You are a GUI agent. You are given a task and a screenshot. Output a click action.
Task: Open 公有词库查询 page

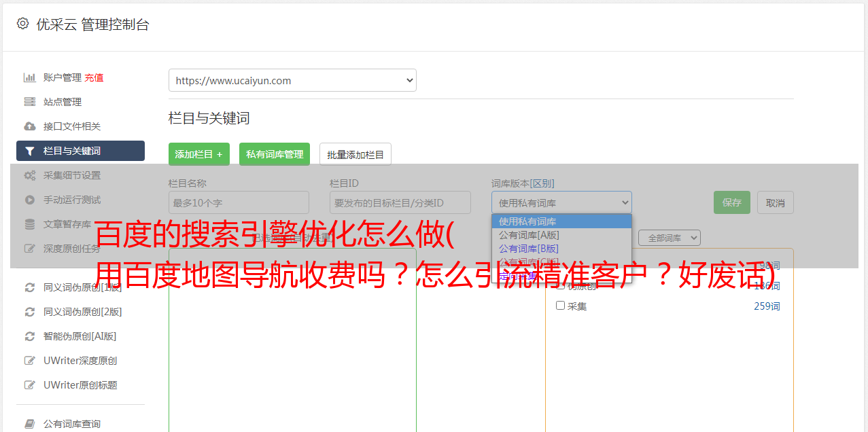72,424
